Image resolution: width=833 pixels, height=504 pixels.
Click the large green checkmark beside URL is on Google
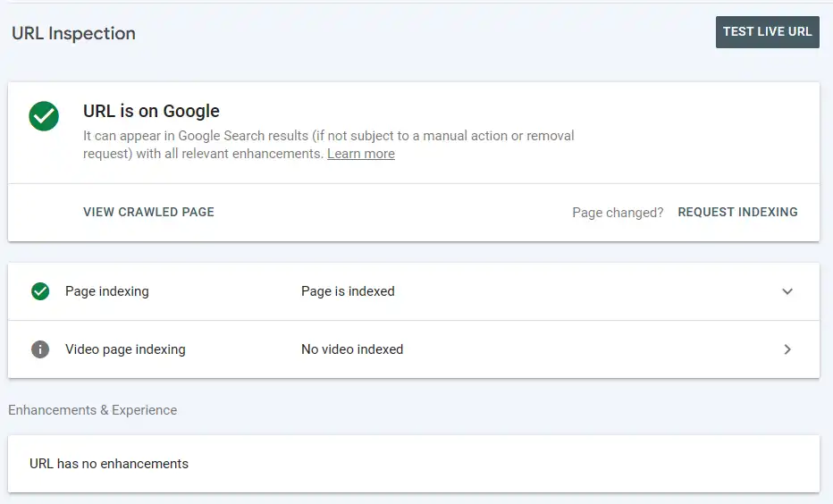44,116
